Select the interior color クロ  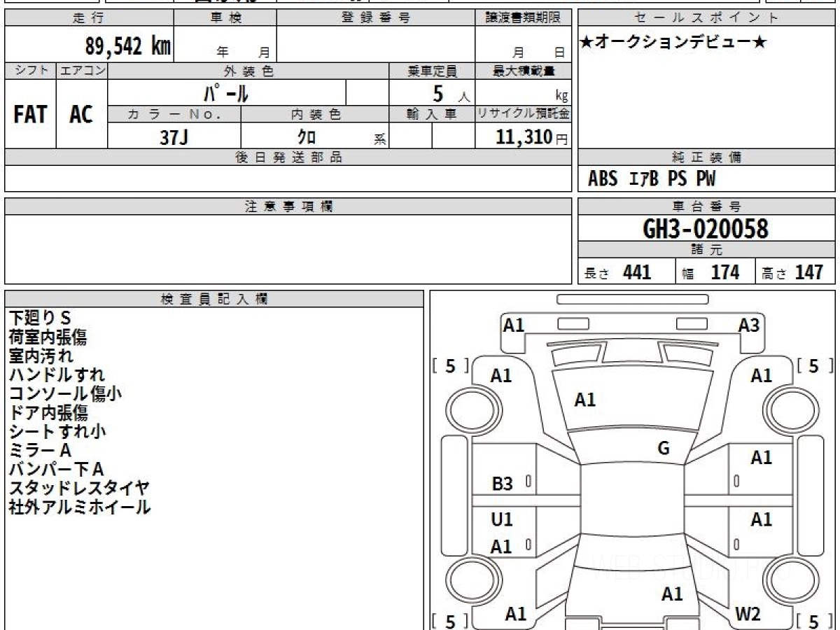pos(307,137)
